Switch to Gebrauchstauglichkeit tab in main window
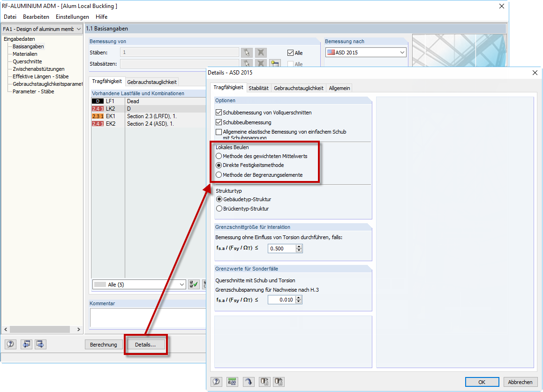 pos(151,82)
